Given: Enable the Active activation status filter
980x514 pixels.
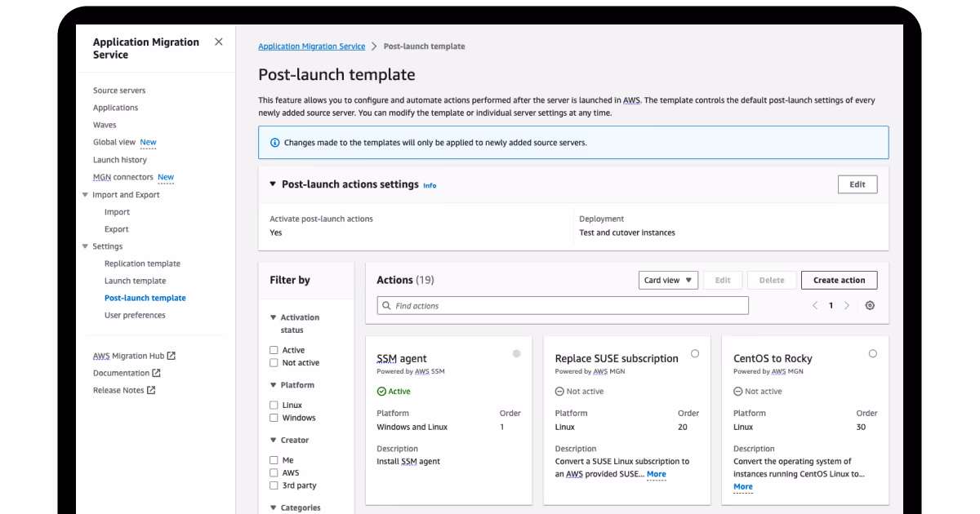Looking at the screenshot, I should click(274, 348).
